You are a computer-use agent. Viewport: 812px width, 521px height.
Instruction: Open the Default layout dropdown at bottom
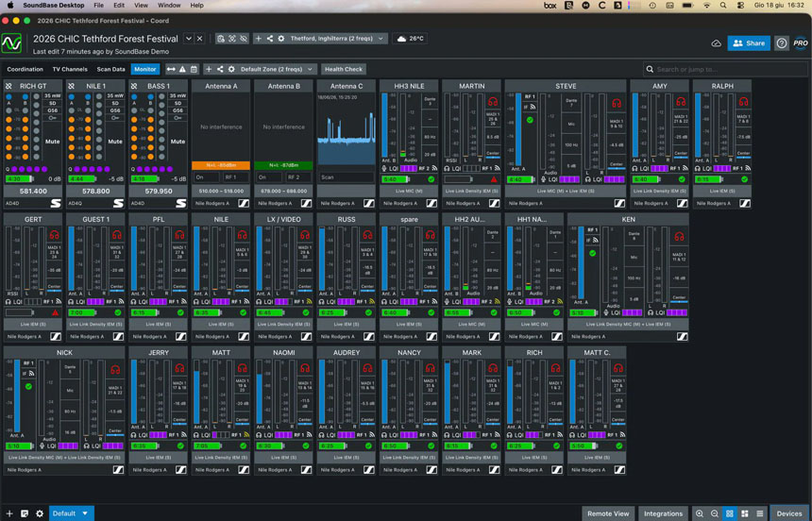(x=71, y=513)
